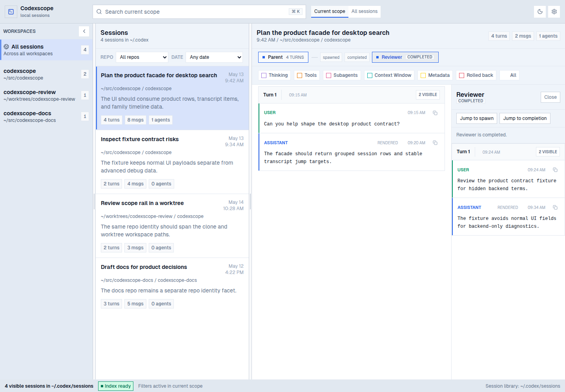Copy the 09:15 AM user message
Screen dimensions: 565x392
(435, 113)
